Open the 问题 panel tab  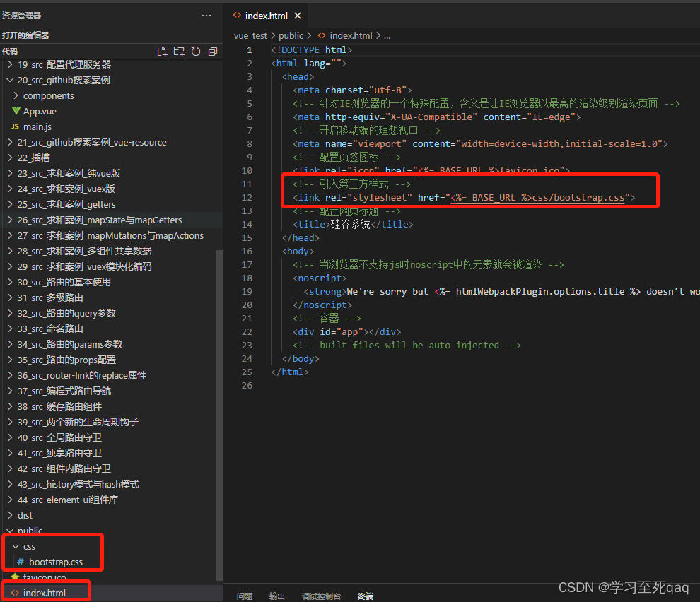244,596
